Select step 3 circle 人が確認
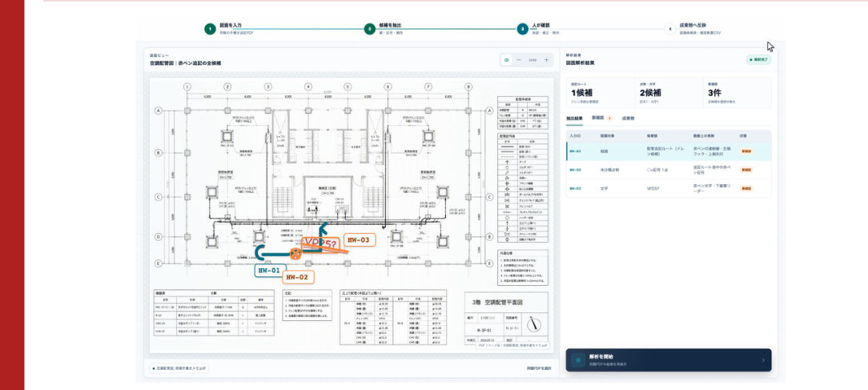 click(522, 29)
